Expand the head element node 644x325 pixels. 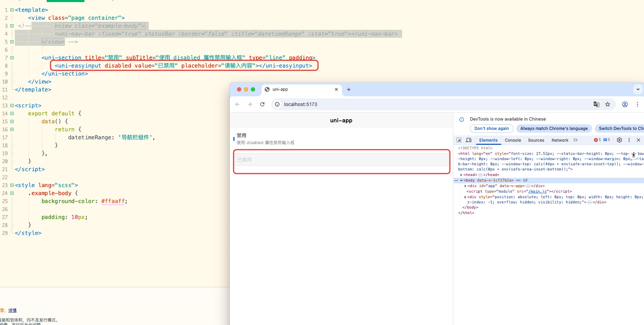461,175
